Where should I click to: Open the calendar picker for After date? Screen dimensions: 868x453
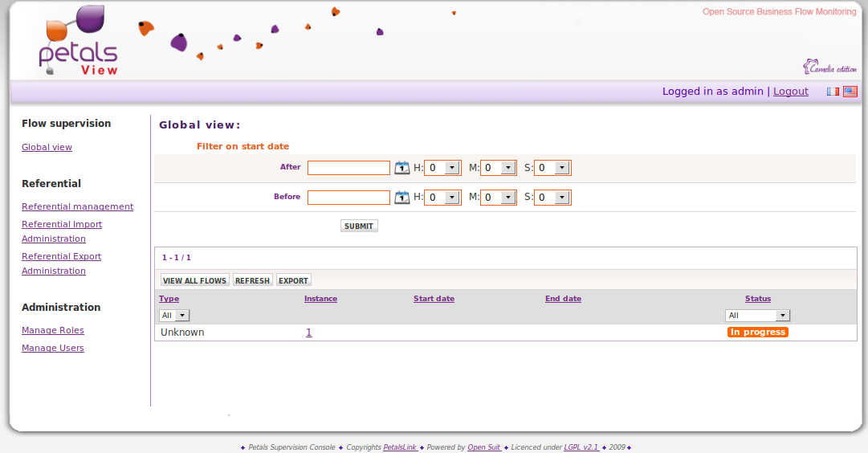402,168
